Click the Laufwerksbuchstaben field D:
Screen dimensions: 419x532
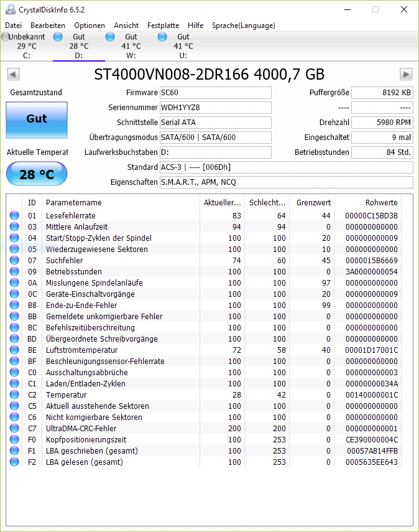[216, 152]
